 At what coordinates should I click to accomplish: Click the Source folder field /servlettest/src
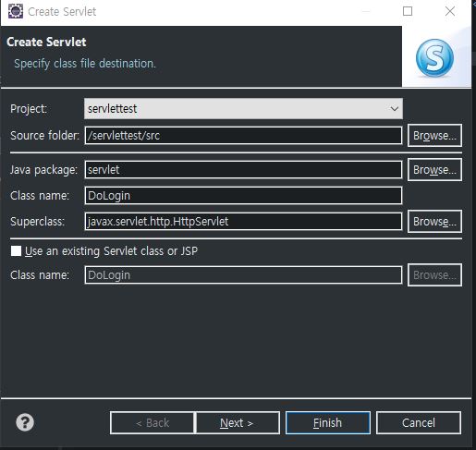pos(243,136)
